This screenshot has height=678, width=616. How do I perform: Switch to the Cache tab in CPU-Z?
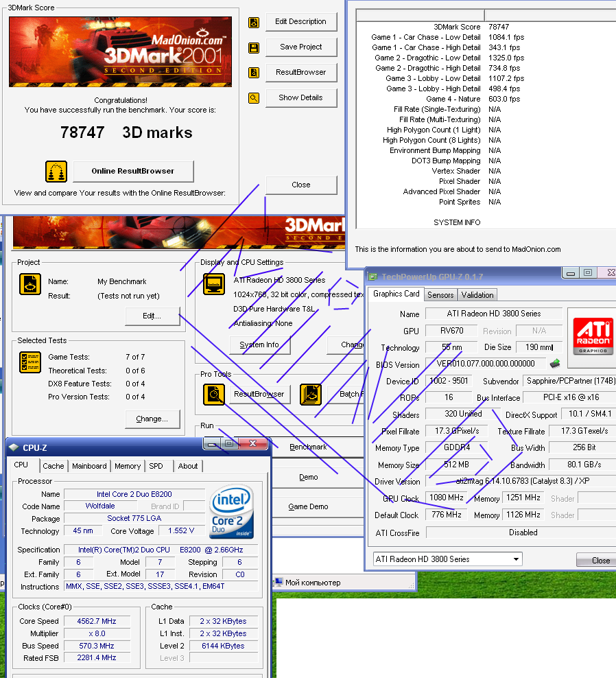point(54,466)
